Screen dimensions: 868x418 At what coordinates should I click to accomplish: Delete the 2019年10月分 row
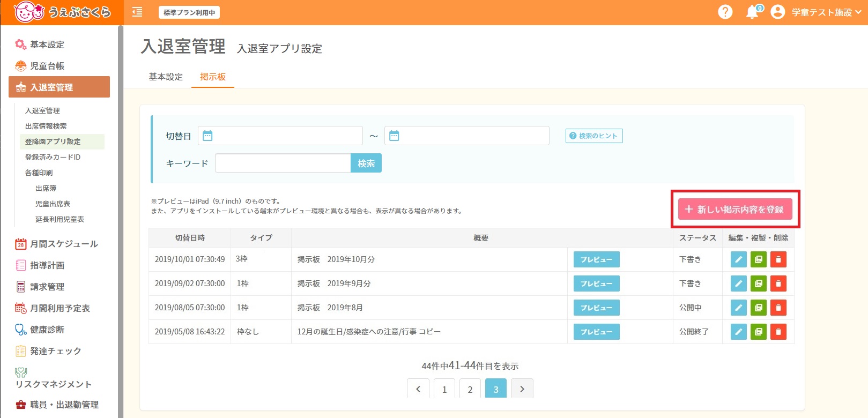point(778,259)
